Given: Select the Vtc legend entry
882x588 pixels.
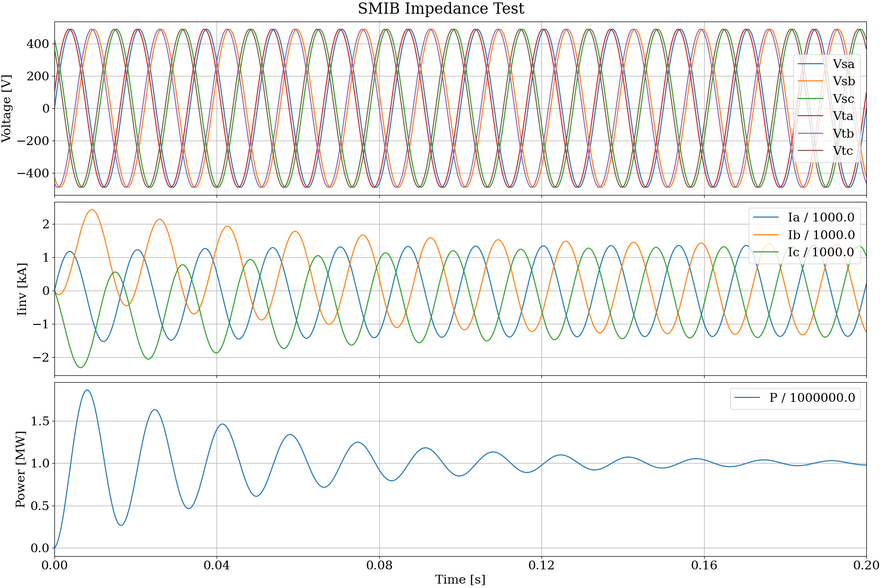Looking at the screenshot, I should coord(826,151).
